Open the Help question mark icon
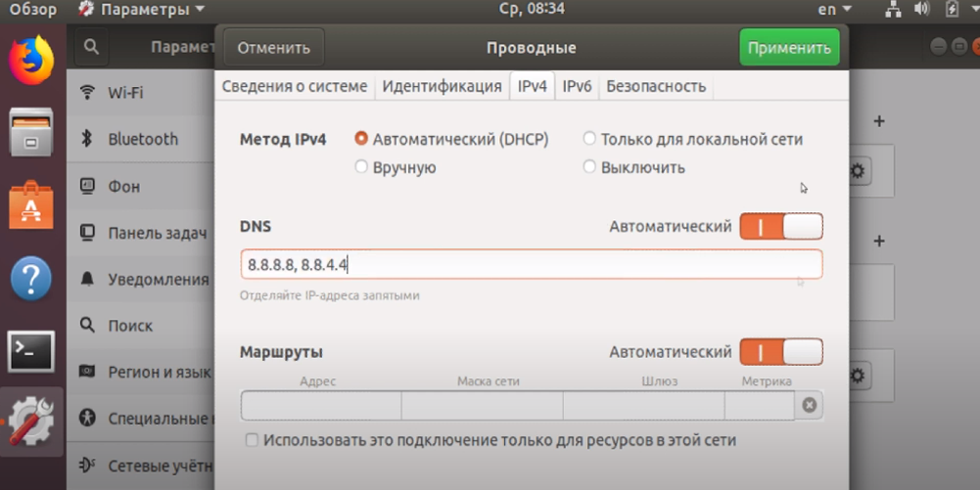 tap(31, 279)
